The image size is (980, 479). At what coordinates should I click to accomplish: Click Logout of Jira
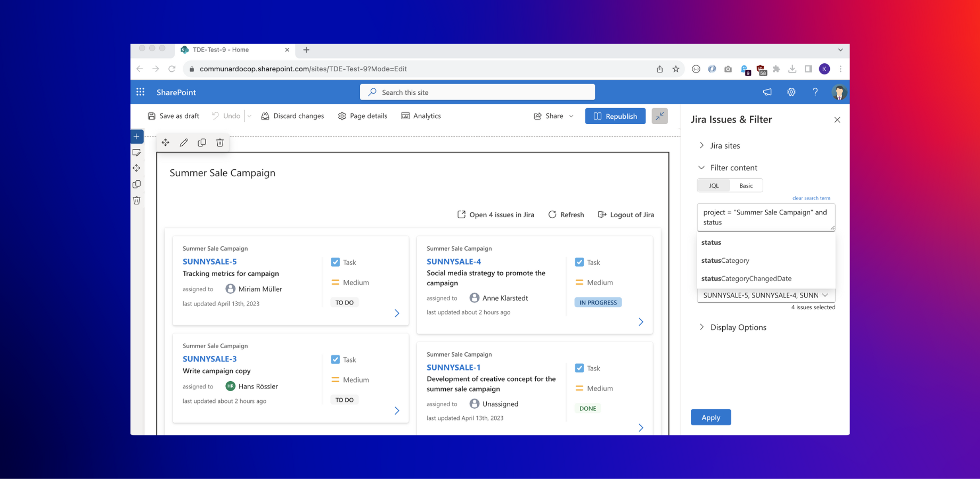click(626, 214)
